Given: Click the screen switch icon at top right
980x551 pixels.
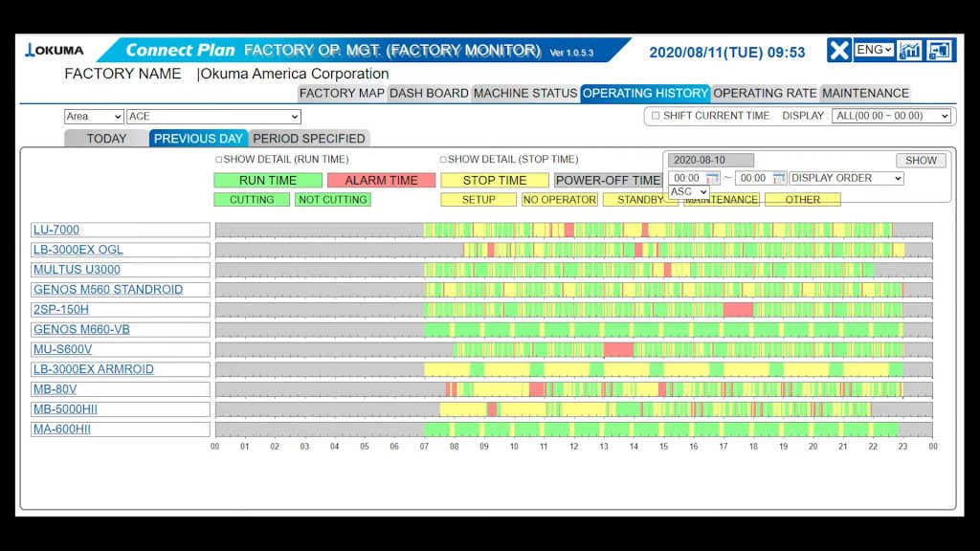Looking at the screenshot, I should (941, 51).
